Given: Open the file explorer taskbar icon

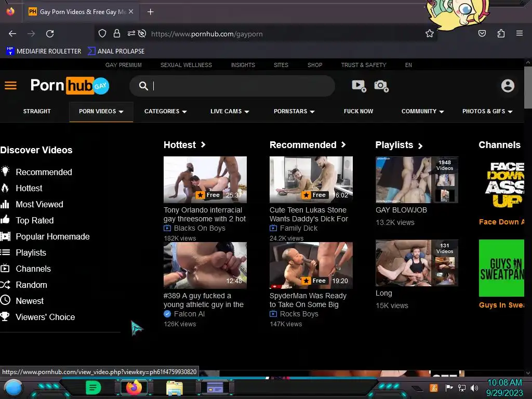Looking at the screenshot, I should [x=175, y=388].
